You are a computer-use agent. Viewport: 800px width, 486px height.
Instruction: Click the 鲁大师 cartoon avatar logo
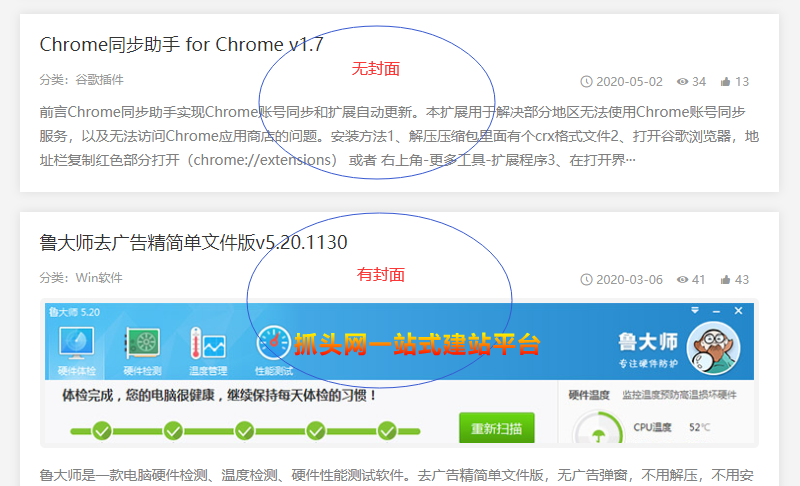713,348
